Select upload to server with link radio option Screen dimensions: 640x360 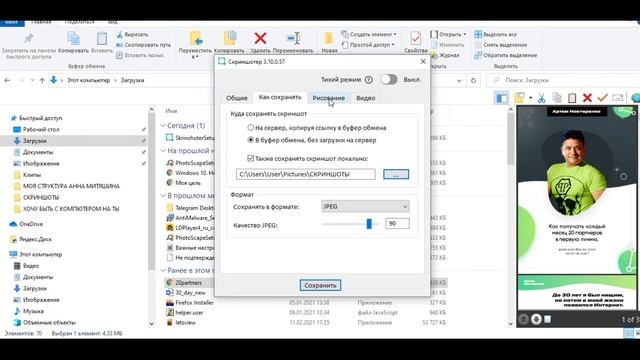click(251, 128)
